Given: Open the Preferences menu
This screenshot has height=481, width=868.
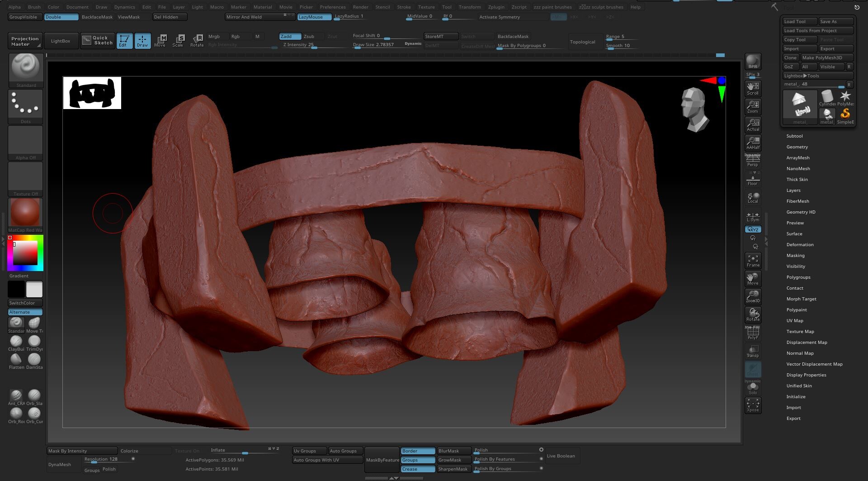Looking at the screenshot, I should tap(333, 7).
